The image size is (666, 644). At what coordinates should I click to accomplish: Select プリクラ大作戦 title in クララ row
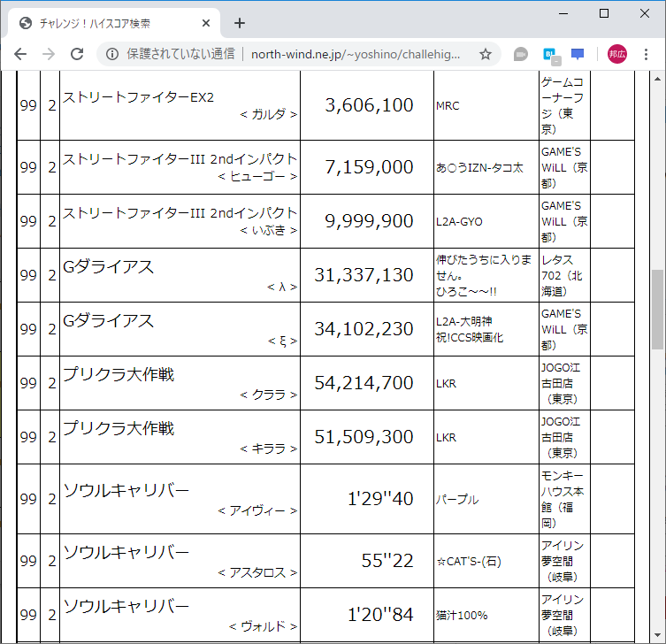pos(119,375)
